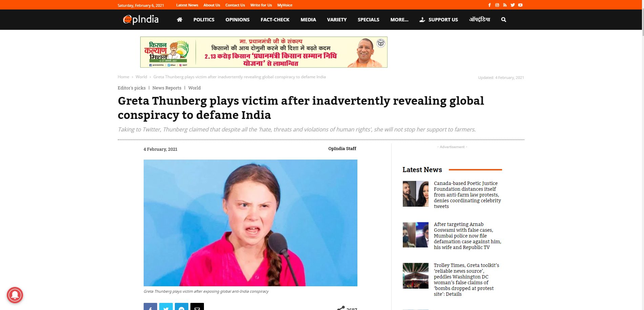This screenshot has width=644, height=310.
Task: Open the RSS feed icon
Action: (x=505, y=5)
